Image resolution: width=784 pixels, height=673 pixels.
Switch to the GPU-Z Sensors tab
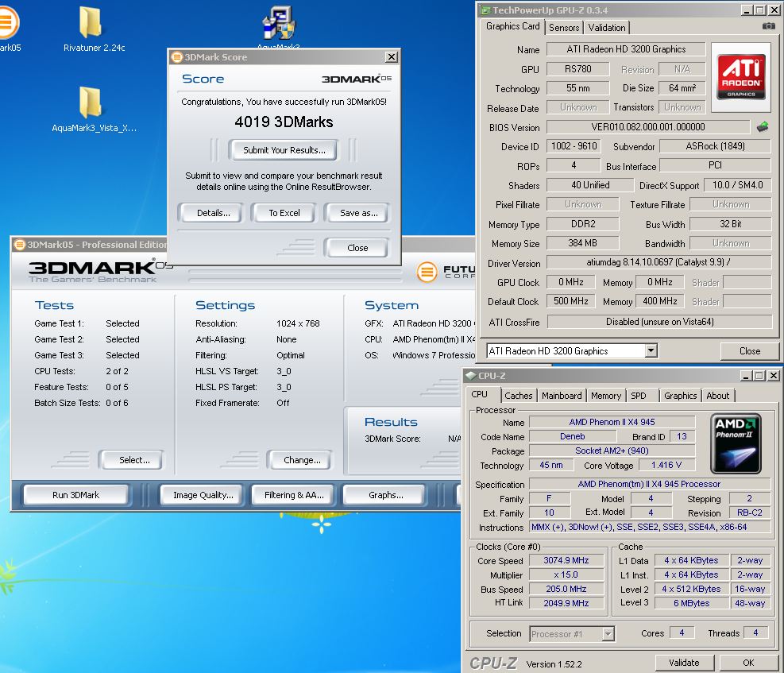564,28
